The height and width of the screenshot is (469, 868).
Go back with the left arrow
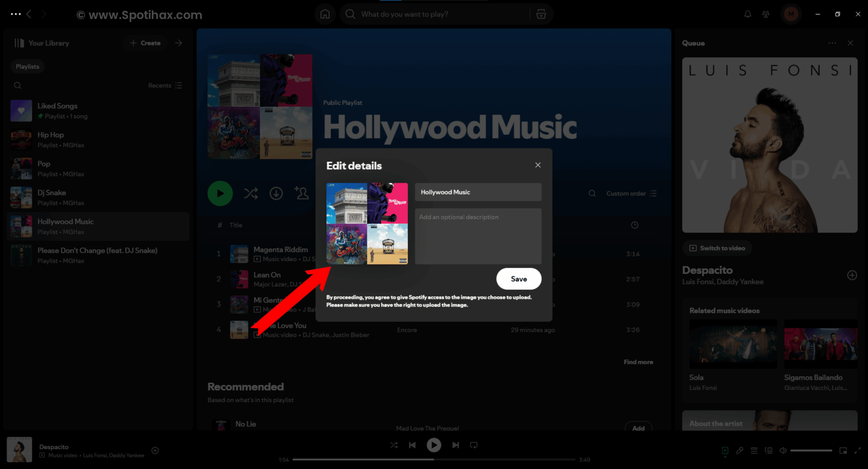pos(29,14)
